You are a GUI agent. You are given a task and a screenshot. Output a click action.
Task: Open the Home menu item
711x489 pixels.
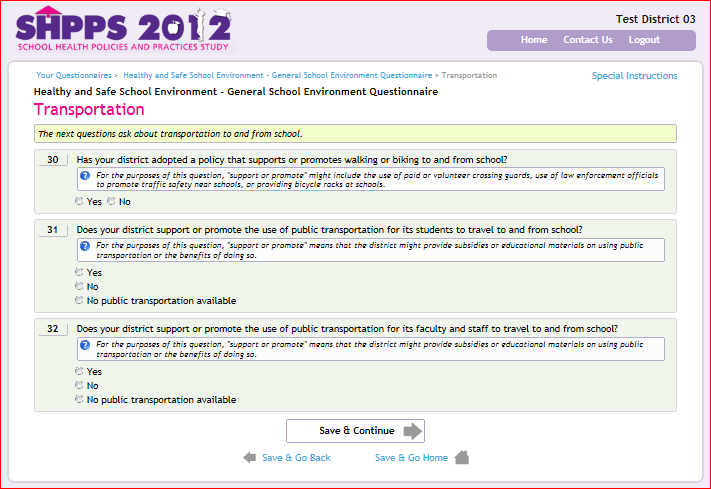[x=534, y=40]
